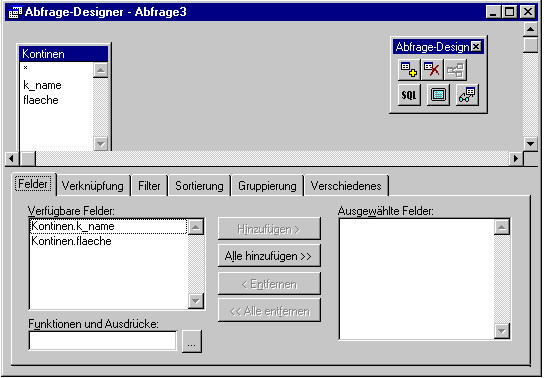The width and height of the screenshot is (544, 378).
Task: Open the Verschiedenes tab
Action: point(346,186)
